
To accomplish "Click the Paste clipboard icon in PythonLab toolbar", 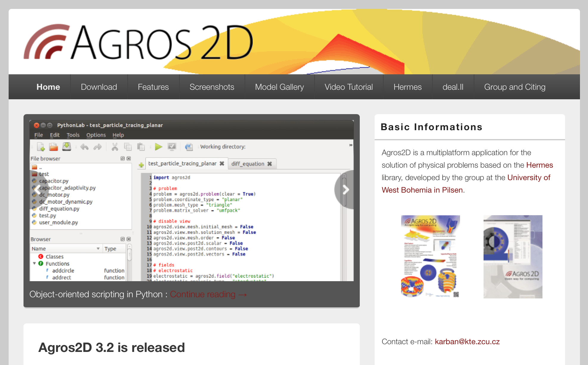I will coord(141,147).
